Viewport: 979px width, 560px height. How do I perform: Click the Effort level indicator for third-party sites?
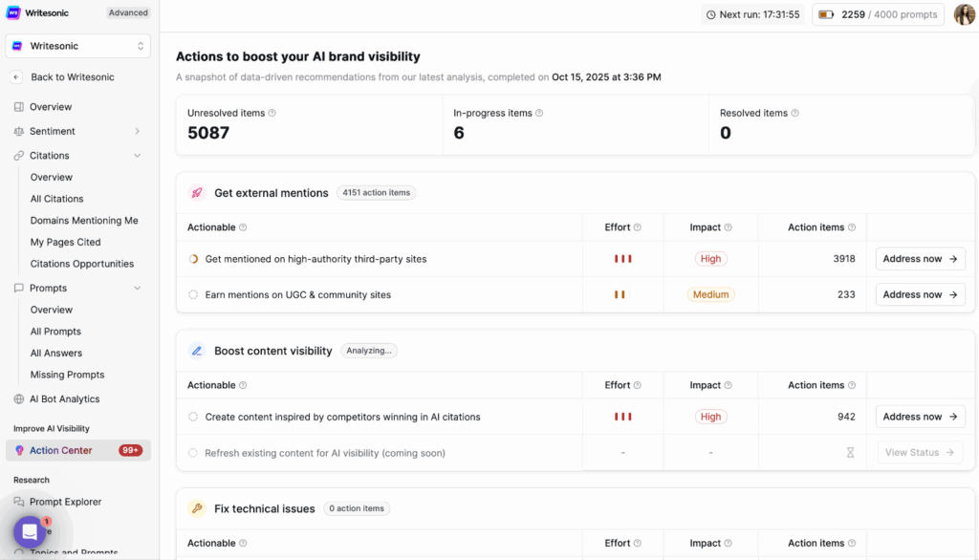(x=622, y=259)
